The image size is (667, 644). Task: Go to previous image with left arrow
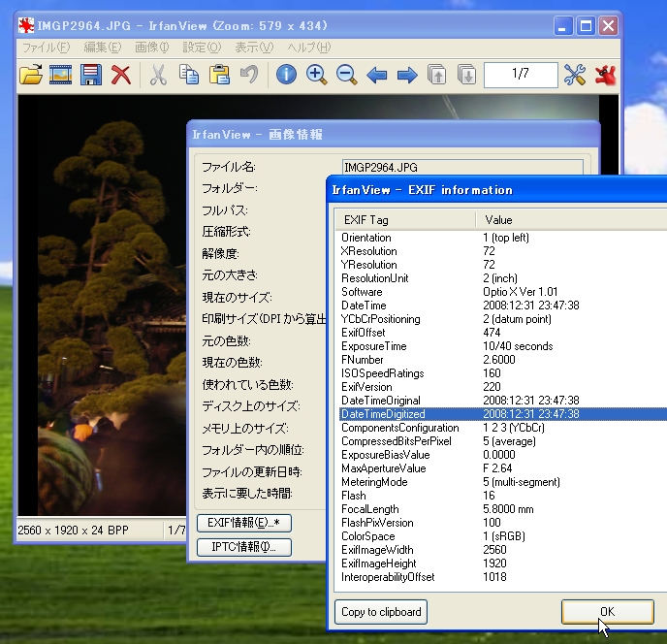tap(377, 76)
